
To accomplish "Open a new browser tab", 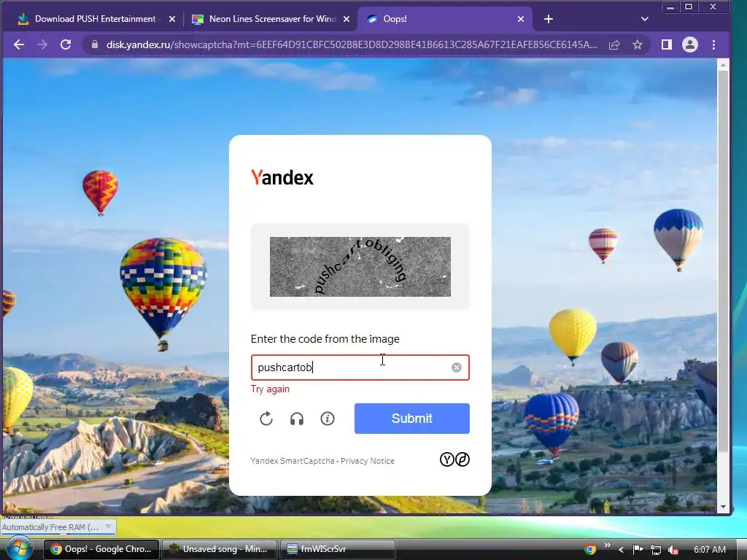I will point(549,19).
